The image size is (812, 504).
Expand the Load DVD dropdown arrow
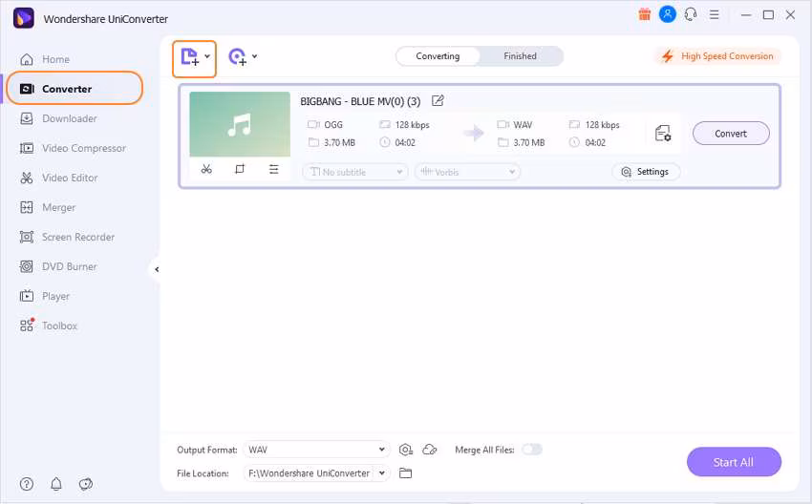pyautogui.click(x=255, y=56)
